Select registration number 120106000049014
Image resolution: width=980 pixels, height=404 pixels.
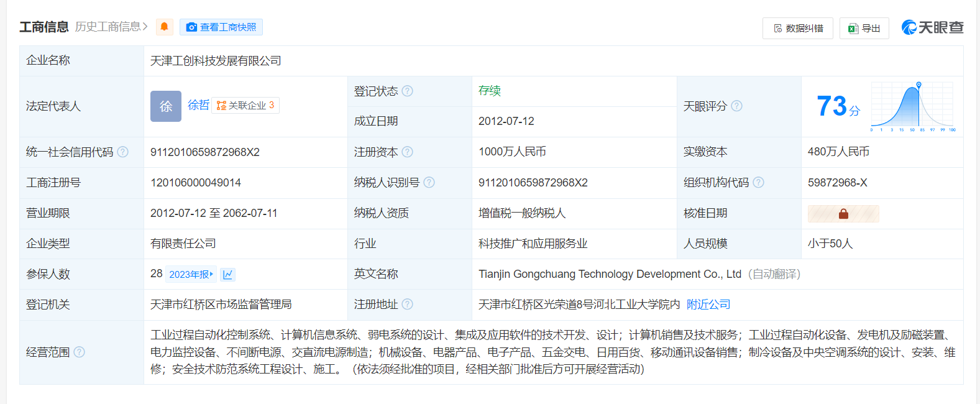[x=196, y=183]
